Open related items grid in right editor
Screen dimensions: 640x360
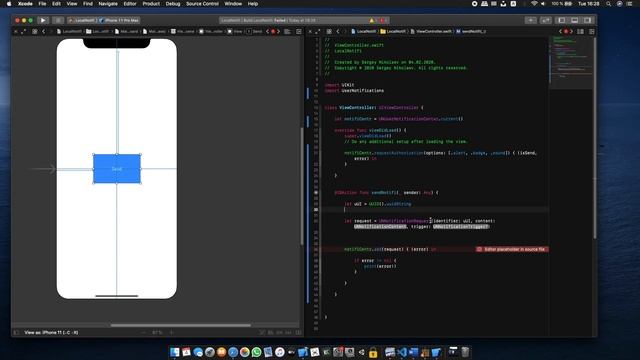tap(329, 31)
